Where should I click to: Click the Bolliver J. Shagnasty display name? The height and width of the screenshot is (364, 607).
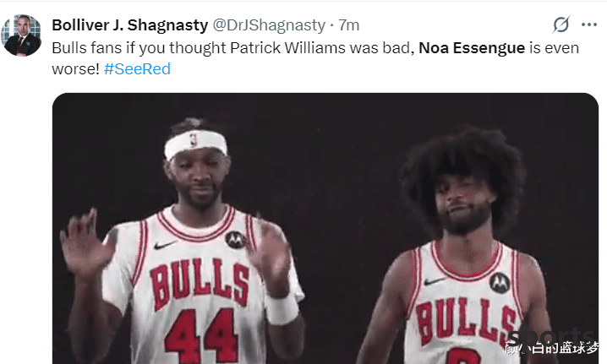click(x=130, y=25)
